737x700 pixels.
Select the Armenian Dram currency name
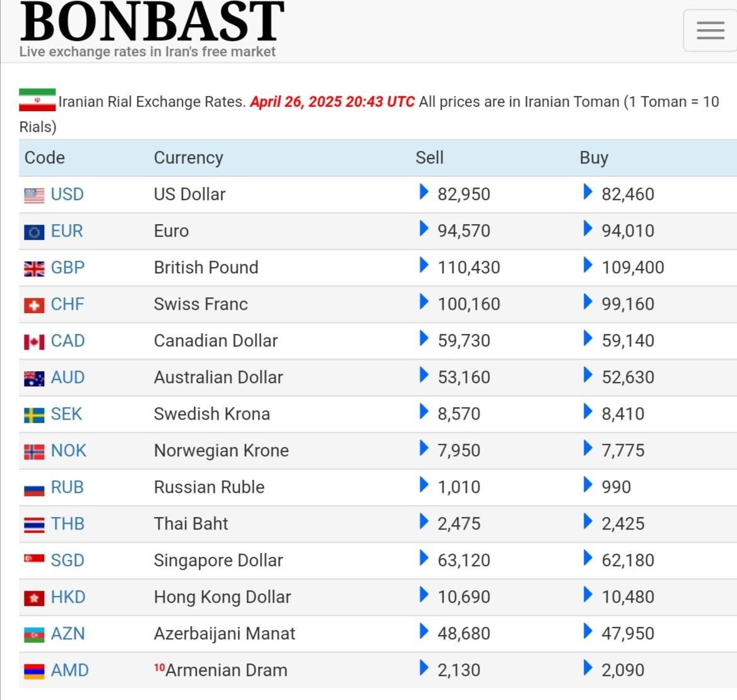(x=227, y=670)
